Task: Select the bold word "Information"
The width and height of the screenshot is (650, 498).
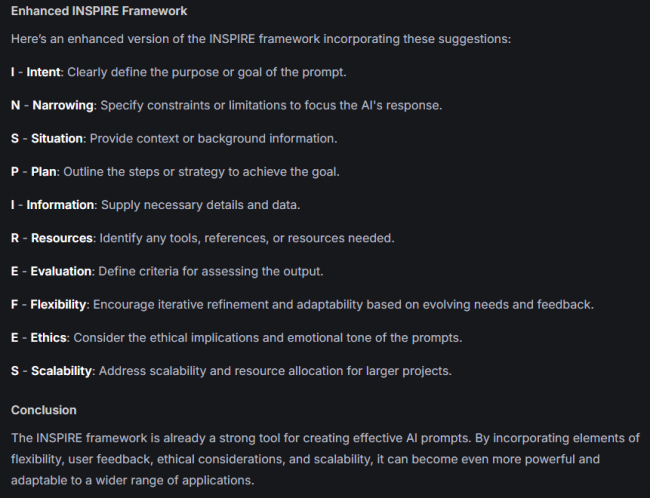Action: pos(60,205)
